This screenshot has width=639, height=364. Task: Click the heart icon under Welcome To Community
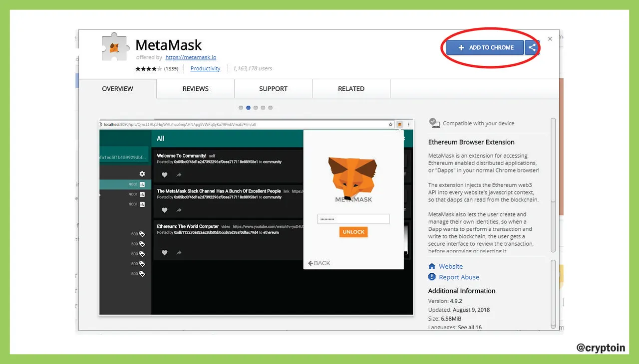point(164,175)
